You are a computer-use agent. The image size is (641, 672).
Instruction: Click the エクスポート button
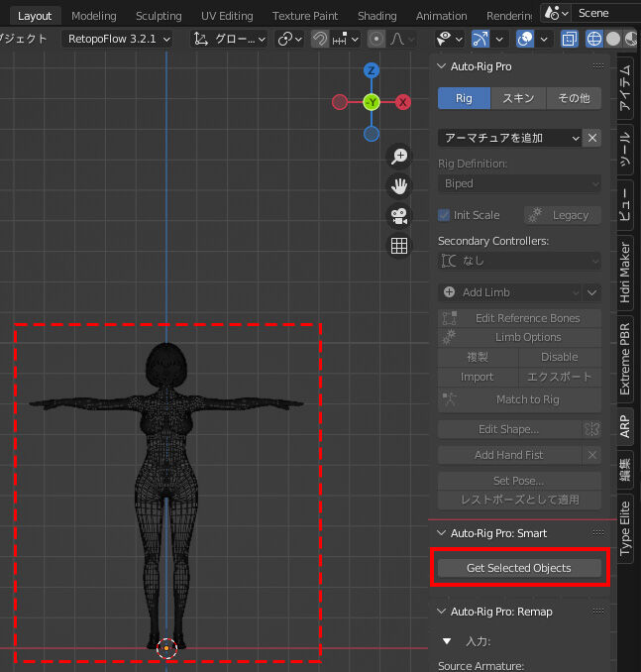pyautogui.click(x=560, y=377)
